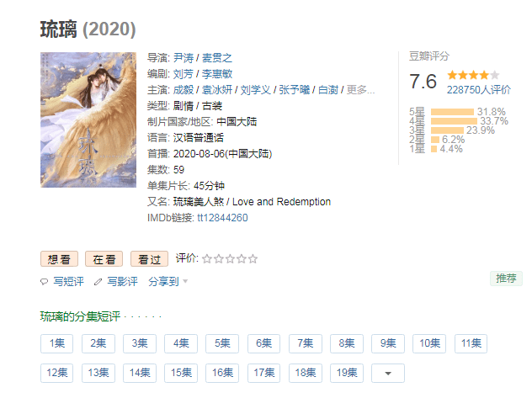
Task: Open episode 1集 short reviews
Action: point(56,343)
